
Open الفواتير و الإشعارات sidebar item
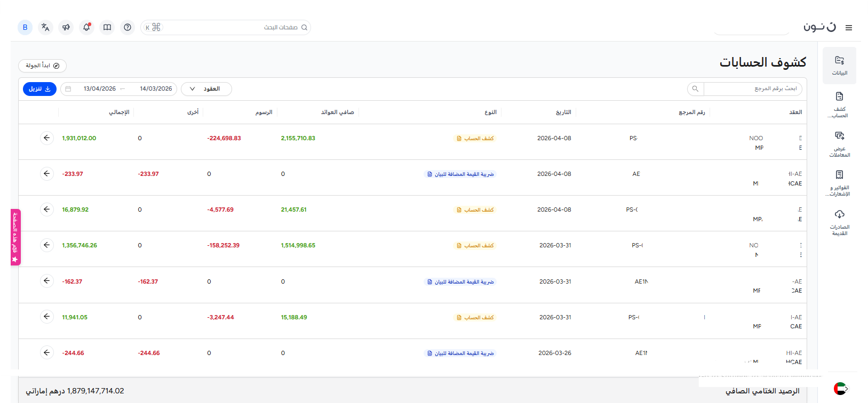[839, 183]
